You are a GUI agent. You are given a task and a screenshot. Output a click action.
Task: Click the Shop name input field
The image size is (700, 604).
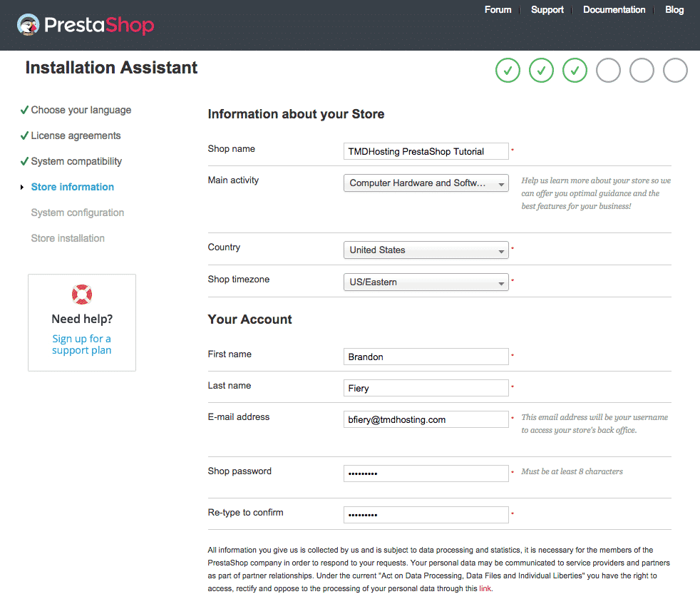pos(426,151)
